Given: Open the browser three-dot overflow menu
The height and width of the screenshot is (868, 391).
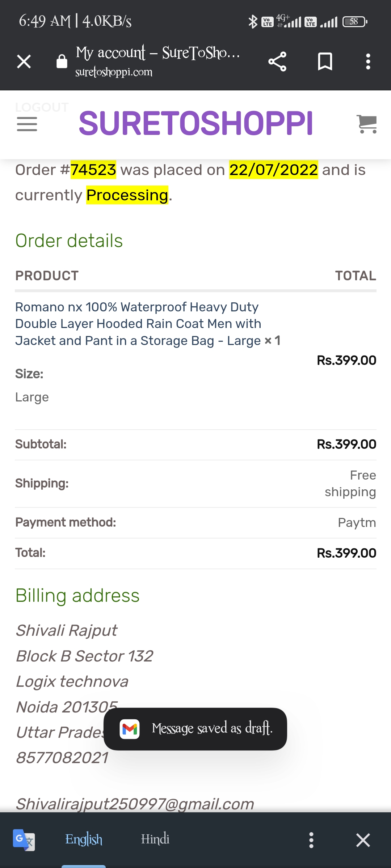Looking at the screenshot, I should pyautogui.click(x=368, y=61).
